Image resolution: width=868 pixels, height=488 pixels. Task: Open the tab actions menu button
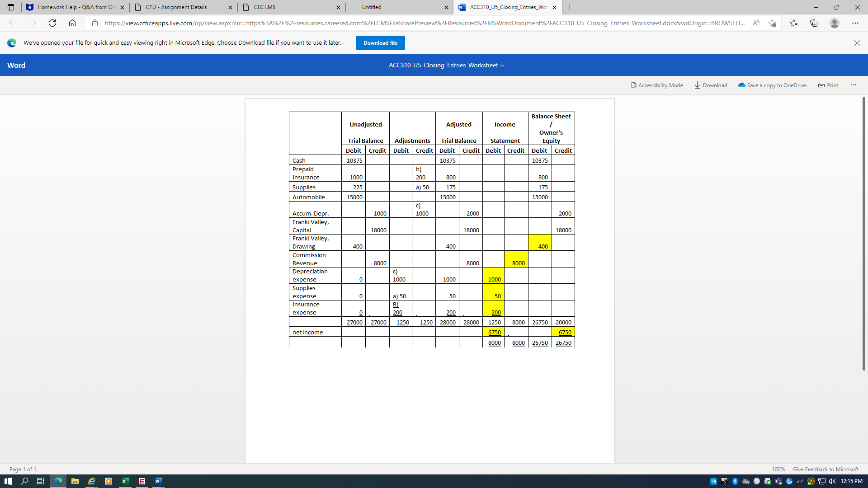[11, 7]
